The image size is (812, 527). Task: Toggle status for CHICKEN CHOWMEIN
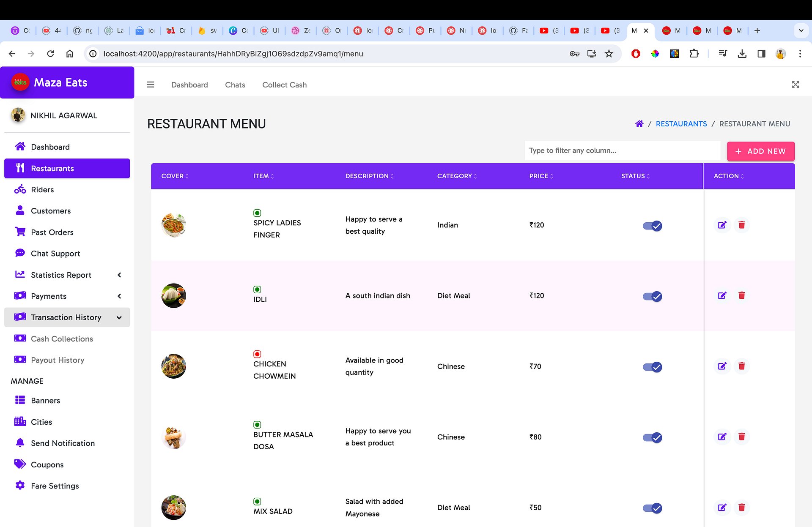(x=652, y=367)
